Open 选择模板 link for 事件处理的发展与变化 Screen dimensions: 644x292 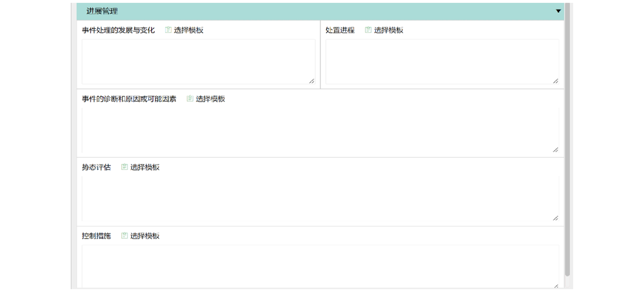pyautogui.click(x=189, y=30)
